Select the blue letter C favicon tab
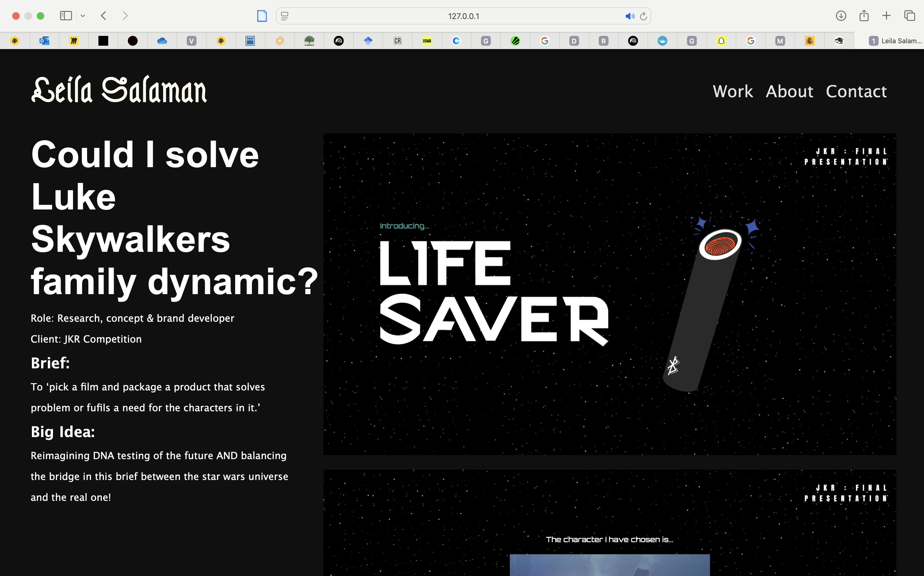Screen dimensions: 924x576 456,41
